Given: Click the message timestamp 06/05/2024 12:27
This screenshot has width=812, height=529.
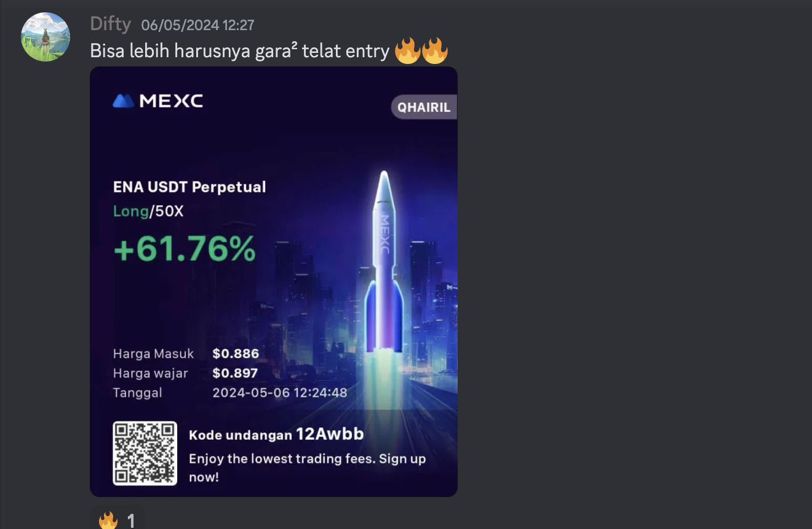Looking at the screenshot, I should coord(197,25).
